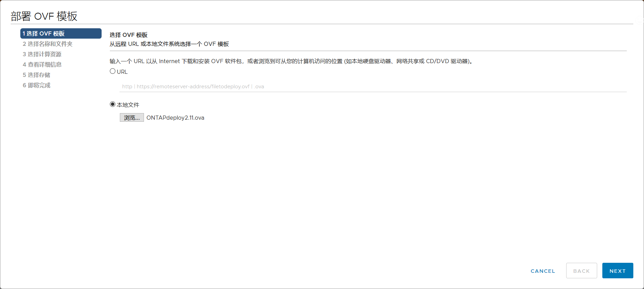This screenshot has width=644, height=289.
Task: Click the 本地文件 label text
Action: (128, 105)
